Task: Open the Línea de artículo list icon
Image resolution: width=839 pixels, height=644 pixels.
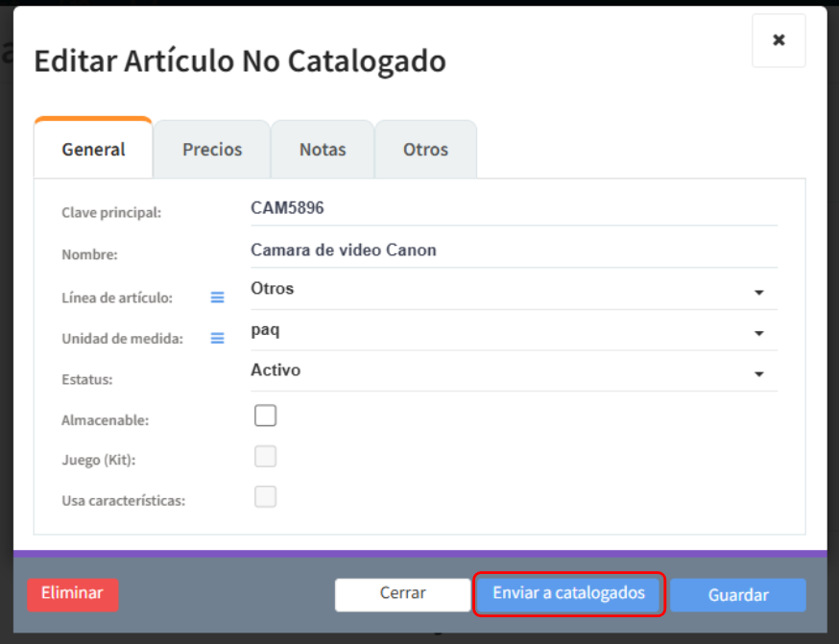Action: tap(217, 298)
